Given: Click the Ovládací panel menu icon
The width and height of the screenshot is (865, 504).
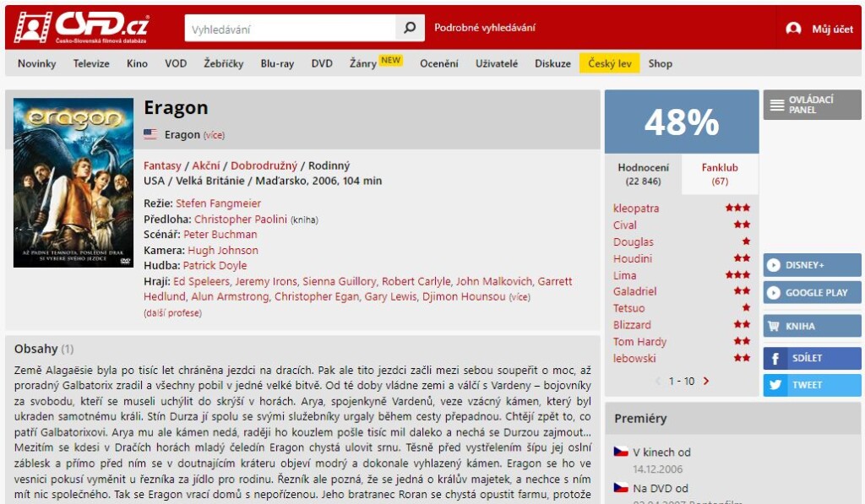Looking at the screenshot, I should click(777, 105).
